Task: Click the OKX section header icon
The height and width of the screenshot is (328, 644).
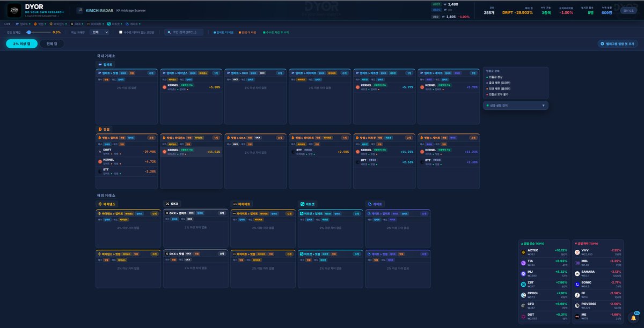Action: tap(167, 204)
